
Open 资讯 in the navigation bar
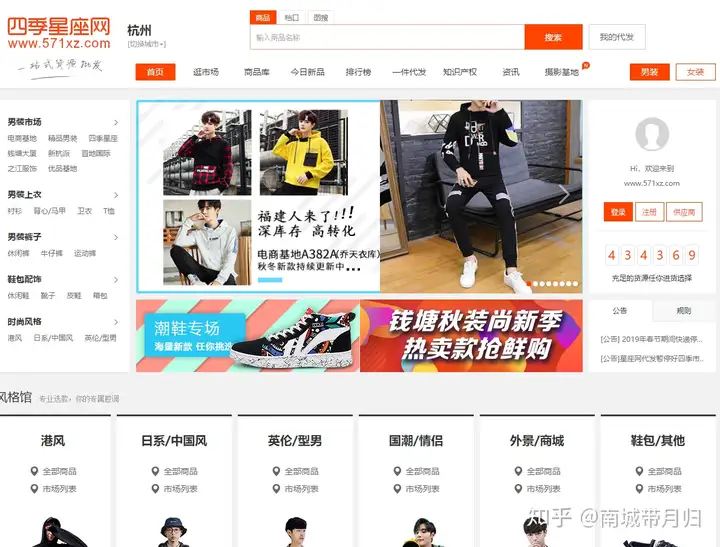click(x=511, y=72)
